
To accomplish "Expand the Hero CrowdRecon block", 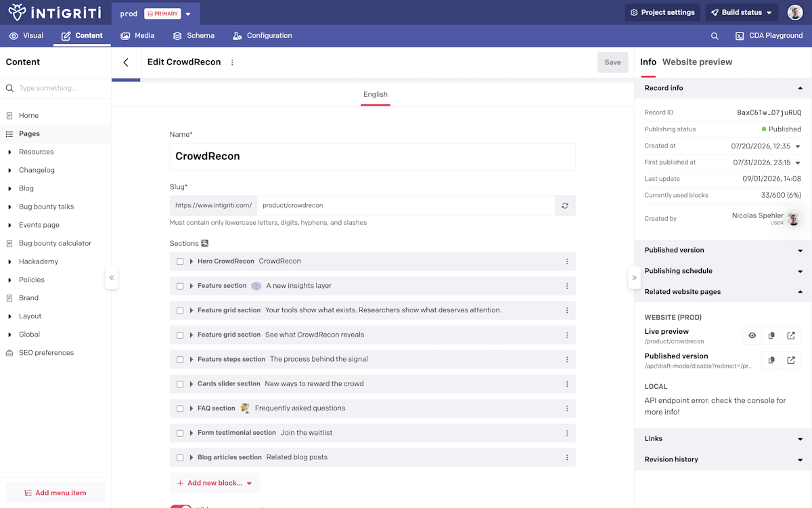I will 191,261.
